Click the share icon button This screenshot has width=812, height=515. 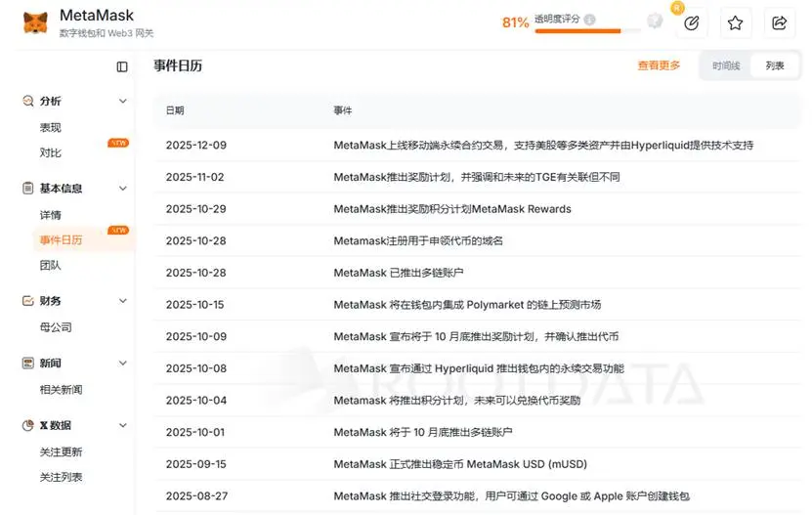780,23
